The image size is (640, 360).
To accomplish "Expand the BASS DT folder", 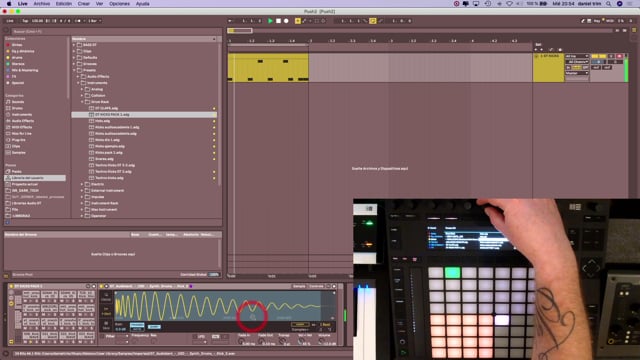I will point(74,45).
